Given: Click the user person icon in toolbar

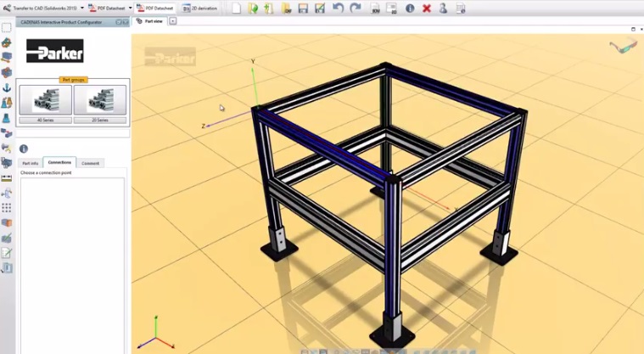Looking at the screenshot, I should point(443,8).
